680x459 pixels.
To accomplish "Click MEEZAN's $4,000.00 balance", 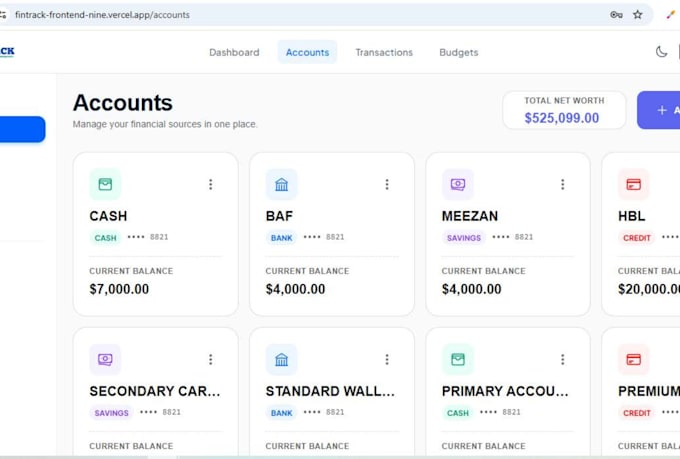I will (x=471, y=289).
